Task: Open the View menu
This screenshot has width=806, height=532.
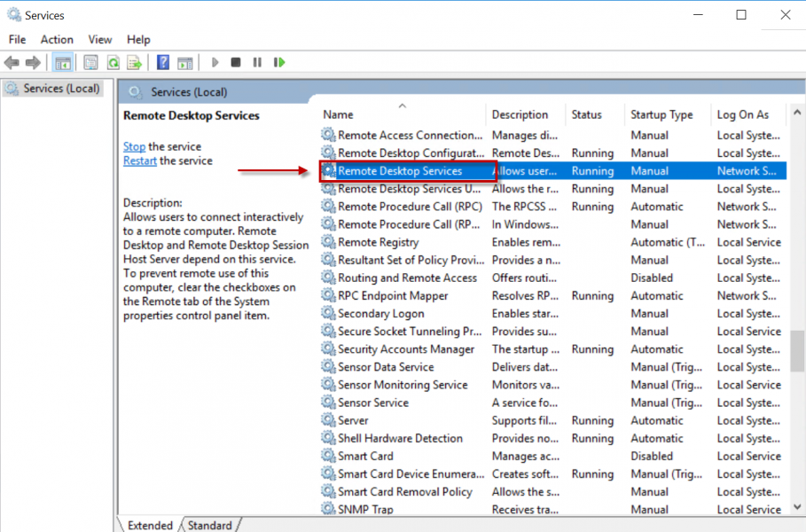Action: (x=100, y=39)
